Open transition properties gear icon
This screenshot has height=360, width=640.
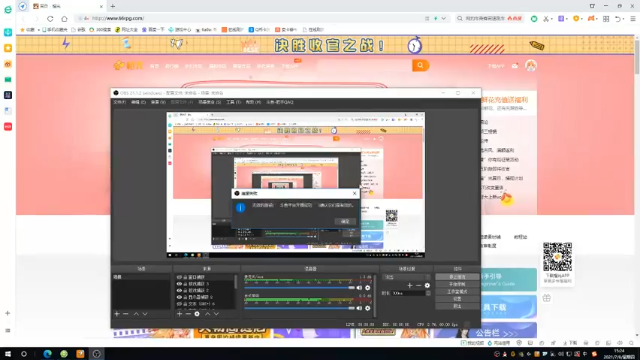[427, 286]
